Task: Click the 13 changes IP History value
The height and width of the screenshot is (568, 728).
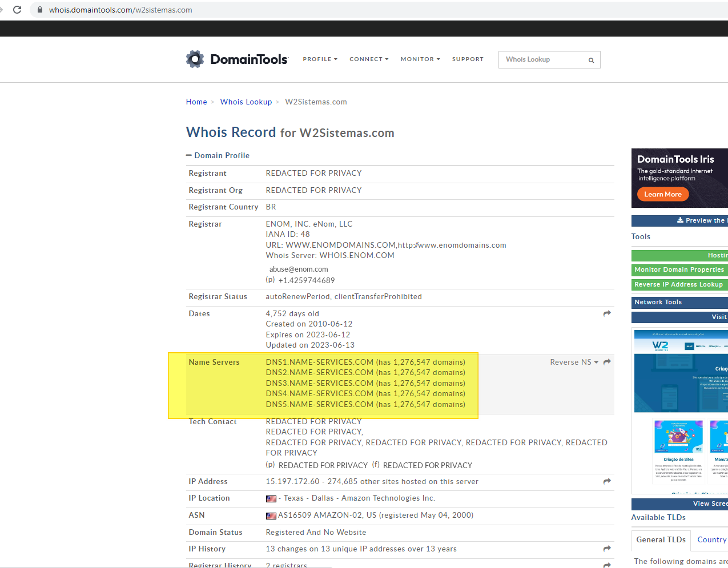Action: [x=361, y=549]
